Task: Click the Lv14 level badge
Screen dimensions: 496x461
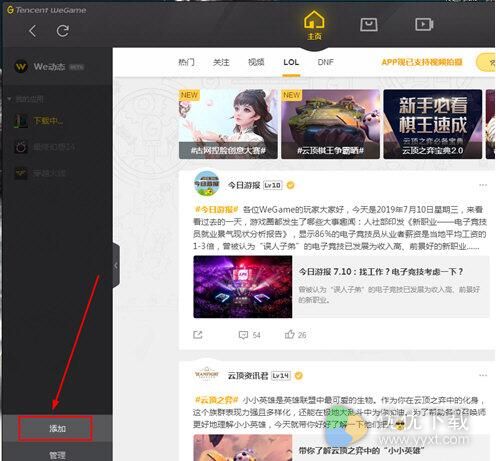Action: (281, 376)
